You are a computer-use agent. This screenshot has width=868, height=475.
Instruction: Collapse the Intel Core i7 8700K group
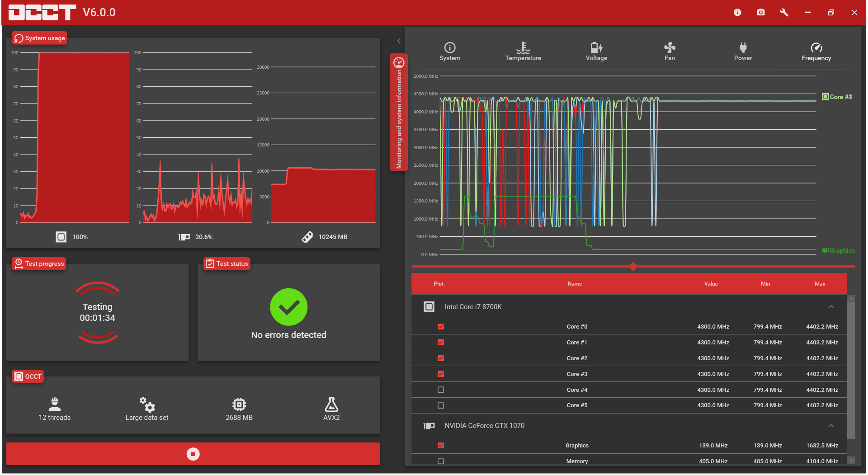[831, 307]
